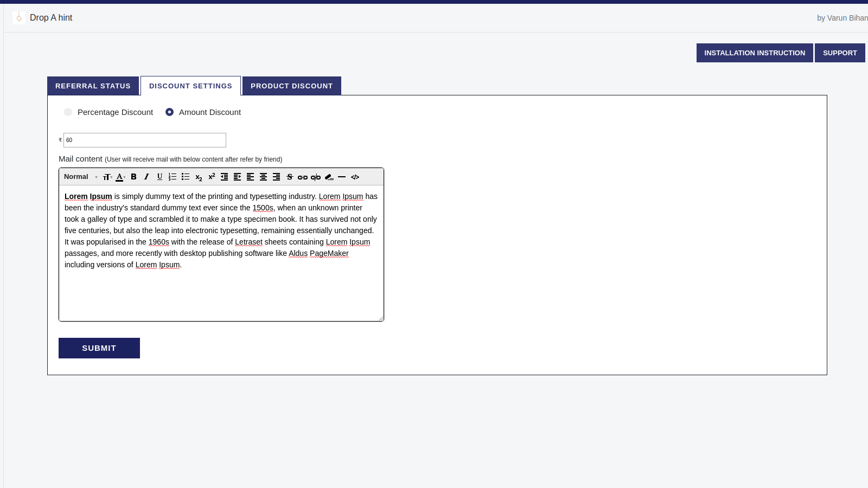Indent the paragraph in the editor
The height and width of the screenshot is (488, 868).
pos(237,177)
